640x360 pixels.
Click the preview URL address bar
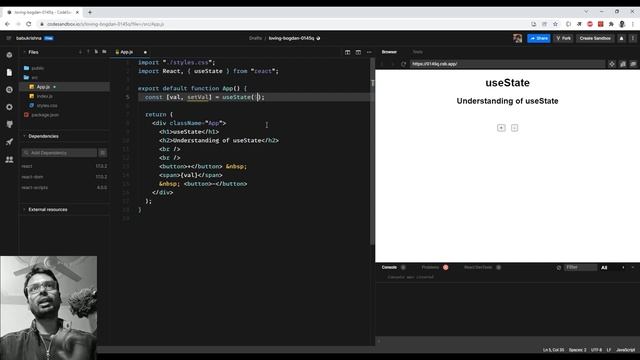click(508, 64)
